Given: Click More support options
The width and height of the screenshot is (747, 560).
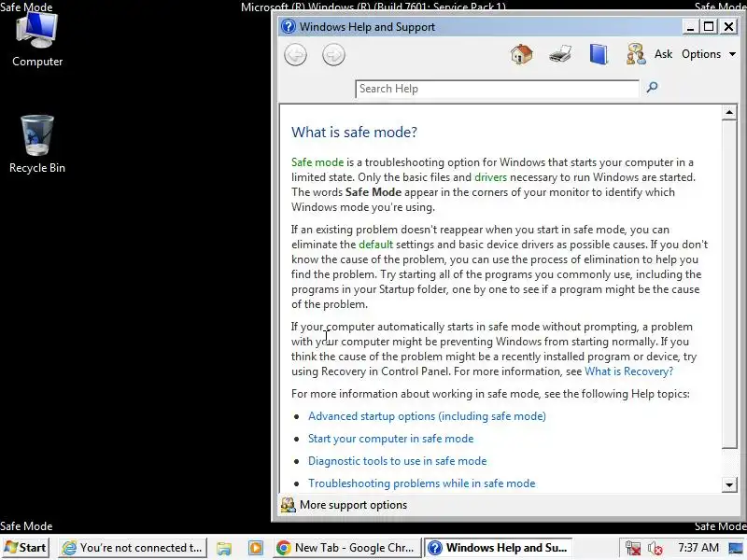Looking at the screenshot, I should pyautogui.click(x=344, y=505).
